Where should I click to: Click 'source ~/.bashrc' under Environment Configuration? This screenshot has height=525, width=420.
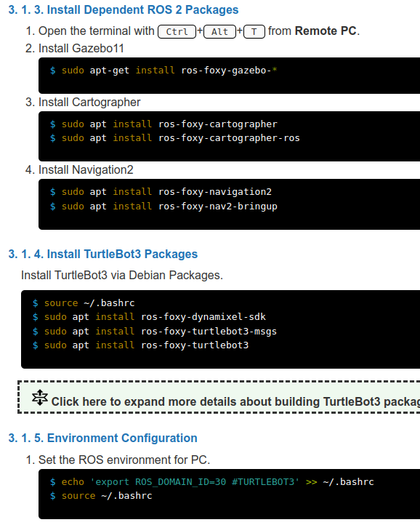pyautogui.click(x=101, y=496)
